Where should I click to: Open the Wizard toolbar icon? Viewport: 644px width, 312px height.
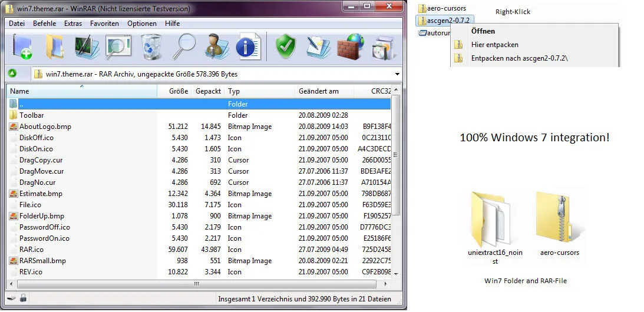216,47
